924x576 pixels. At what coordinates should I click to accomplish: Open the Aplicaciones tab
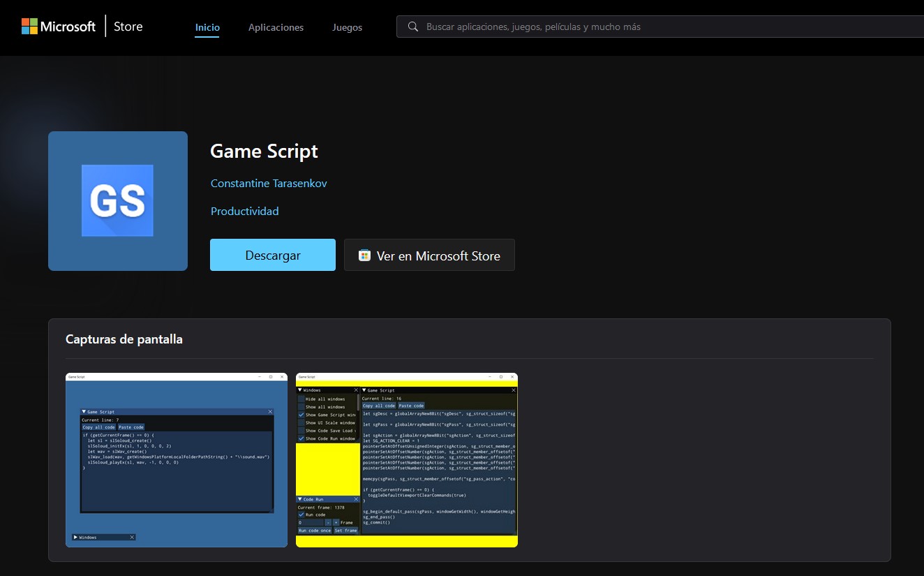[x=276, y=27]
